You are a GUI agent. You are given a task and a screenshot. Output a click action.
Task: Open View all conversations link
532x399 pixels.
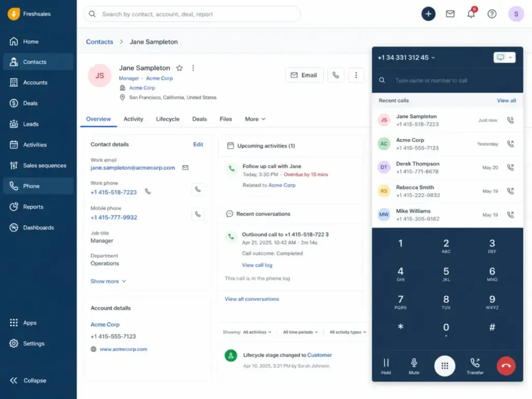[x=252, y=299]
